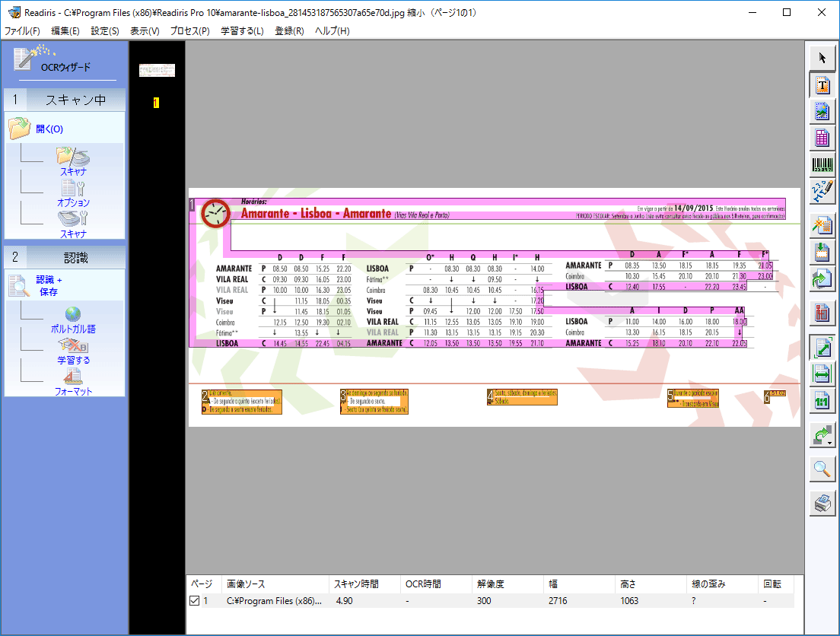Open the magnifier zoom tool

[x=822, y=469]
